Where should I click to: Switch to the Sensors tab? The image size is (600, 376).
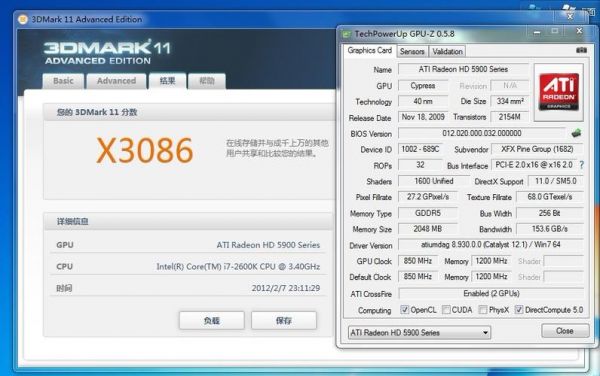coord(412,51)
